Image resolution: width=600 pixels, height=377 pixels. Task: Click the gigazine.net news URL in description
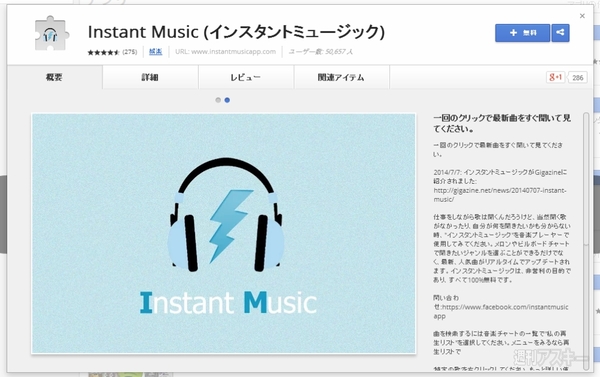(500, 195)
